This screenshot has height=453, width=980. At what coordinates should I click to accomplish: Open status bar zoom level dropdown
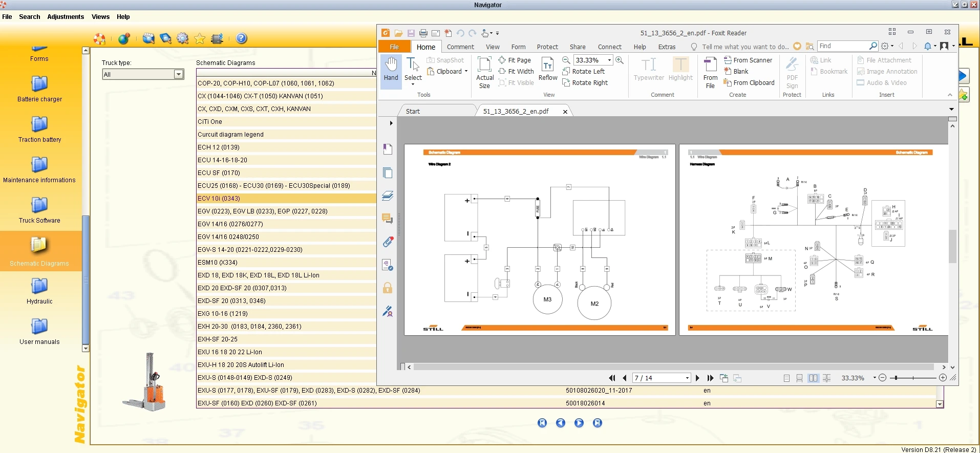(875, 378)
